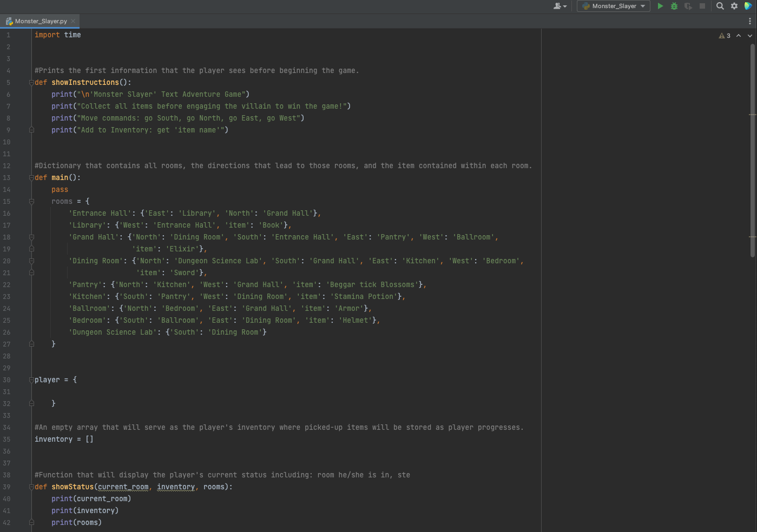
Task: Collapse the main function fold marker
Action: tap(31, 177)
